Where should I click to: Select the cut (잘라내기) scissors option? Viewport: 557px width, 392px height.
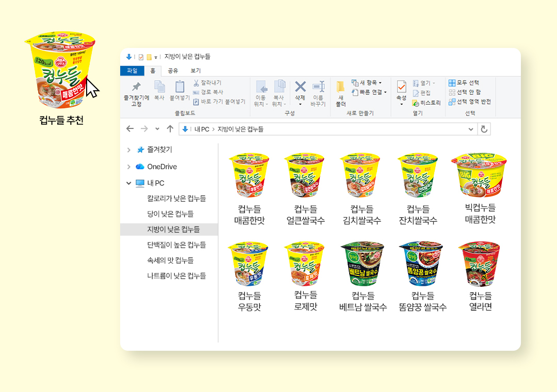[207, 83]
